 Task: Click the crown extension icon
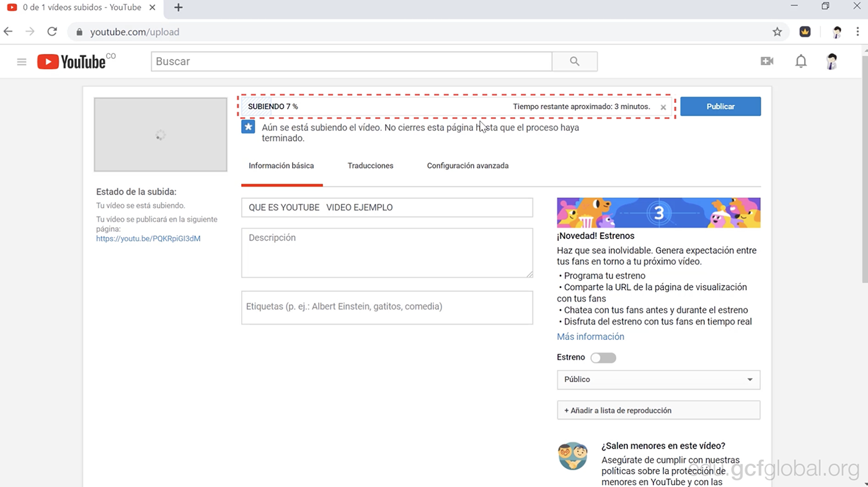tap(805, 32)
